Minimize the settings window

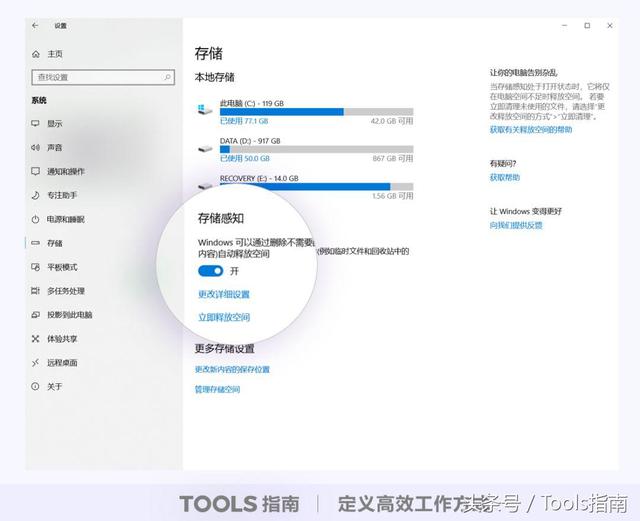[x=564, y=25]
